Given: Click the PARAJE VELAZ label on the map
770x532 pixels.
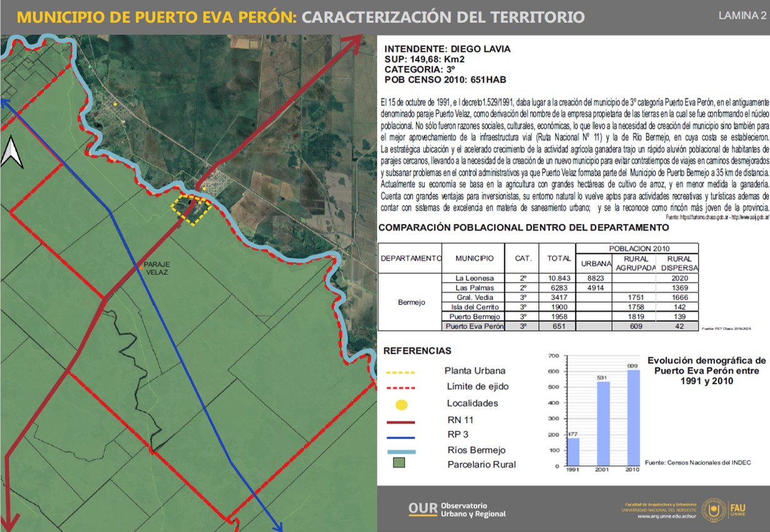Looking at the screenshot, I should (x=156, y=268).
